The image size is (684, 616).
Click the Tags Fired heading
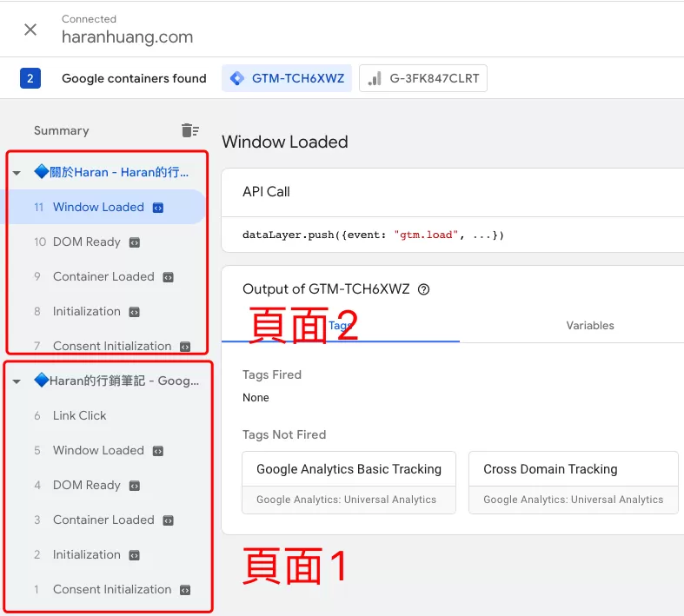tap(272, 375)
